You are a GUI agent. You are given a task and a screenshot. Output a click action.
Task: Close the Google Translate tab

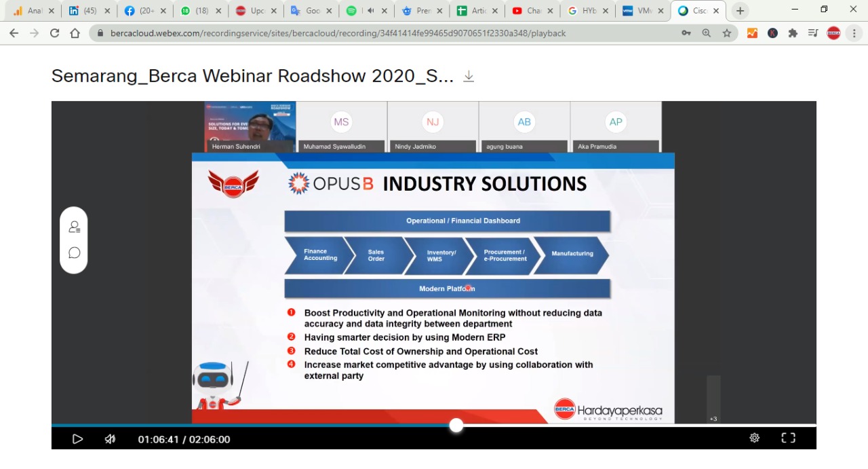coord(330,11)
